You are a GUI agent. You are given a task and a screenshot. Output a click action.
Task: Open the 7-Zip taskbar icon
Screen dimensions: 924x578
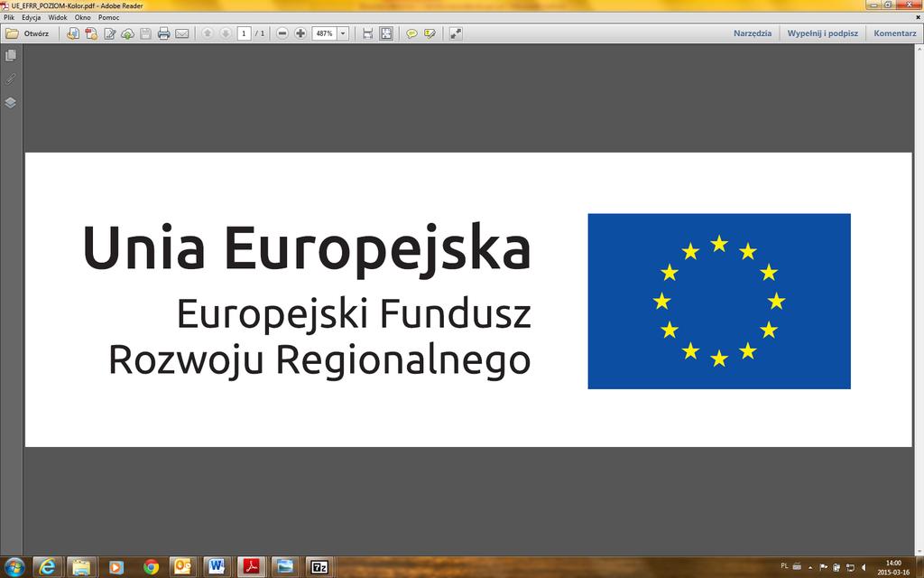coord(319,567)
